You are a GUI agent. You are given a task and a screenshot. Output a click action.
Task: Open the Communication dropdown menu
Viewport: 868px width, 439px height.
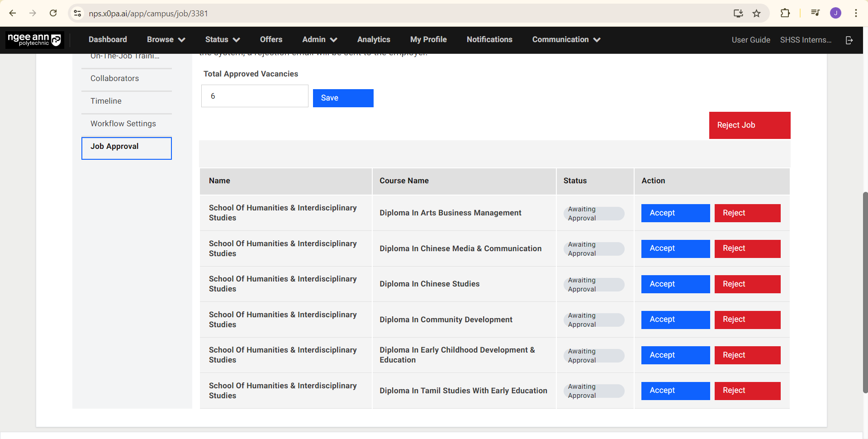tap(566, 40)
